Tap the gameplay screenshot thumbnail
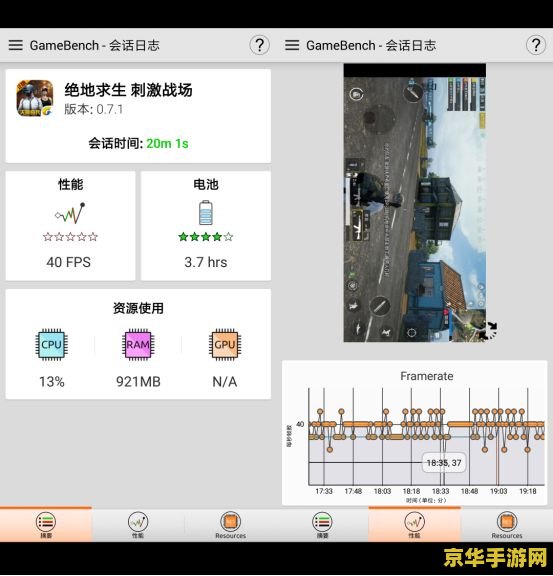 click(x=414, y=203)
